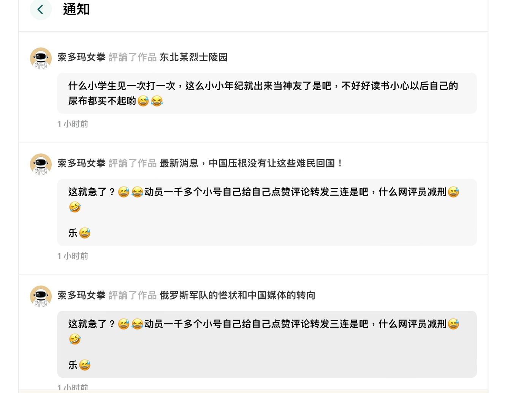Viewport: 532px width, 393px height.
Task: Click 評論了作品 label before 俄罗斯军队的惨状
Action: (x=133, y=295)
